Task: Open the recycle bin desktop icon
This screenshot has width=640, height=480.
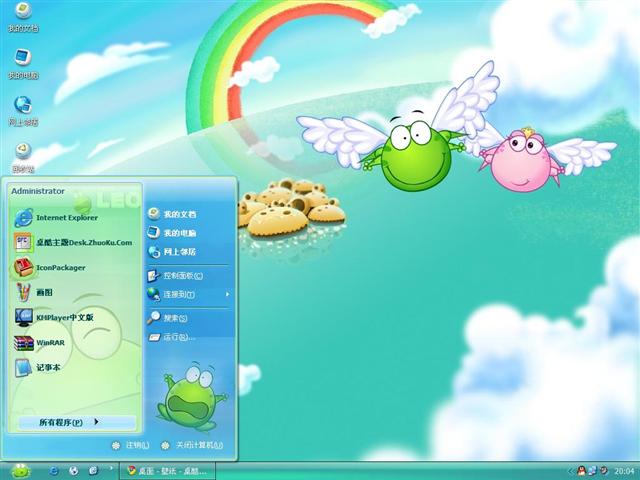Action: pos(23,157)
